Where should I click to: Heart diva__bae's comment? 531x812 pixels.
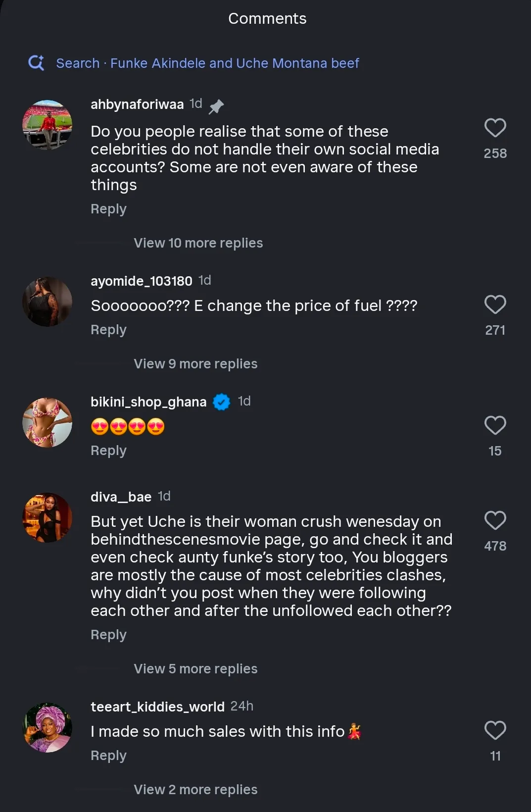495,520
